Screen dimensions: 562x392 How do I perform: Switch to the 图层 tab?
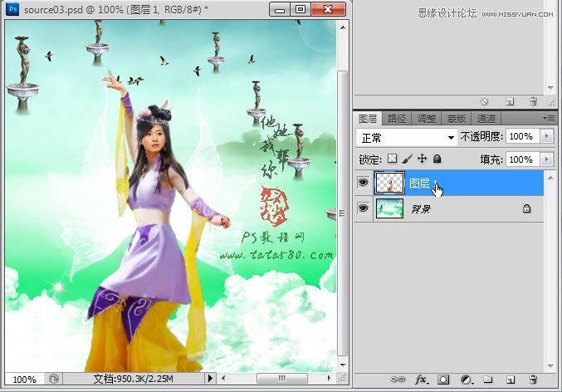[368, 119]
